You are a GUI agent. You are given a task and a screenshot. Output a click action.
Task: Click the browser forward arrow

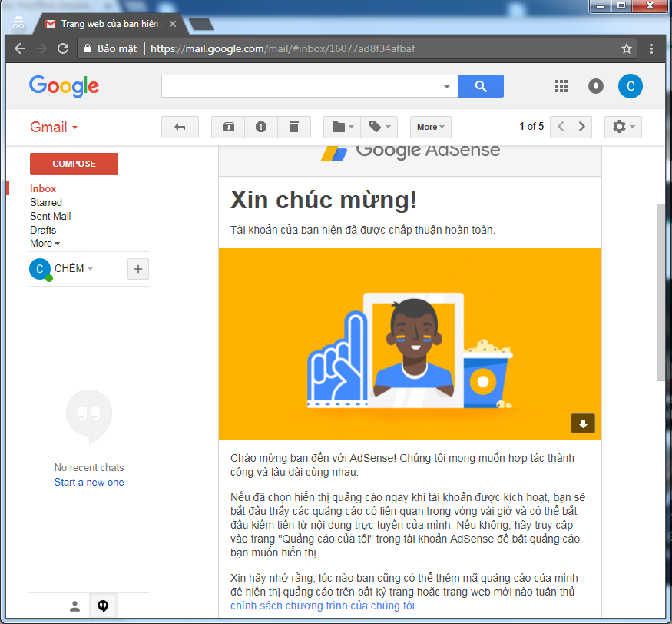(x=41, y=48)
